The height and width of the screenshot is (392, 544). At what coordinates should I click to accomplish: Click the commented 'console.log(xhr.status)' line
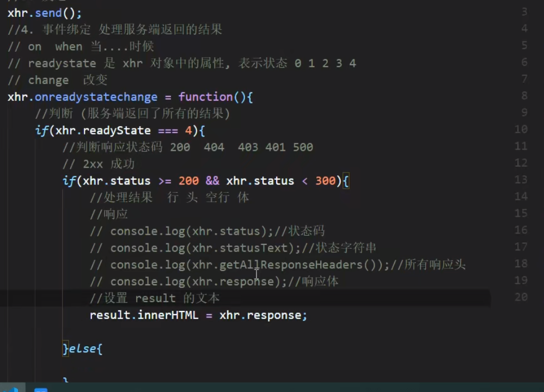pyautogui.click(x=207, y=231)
